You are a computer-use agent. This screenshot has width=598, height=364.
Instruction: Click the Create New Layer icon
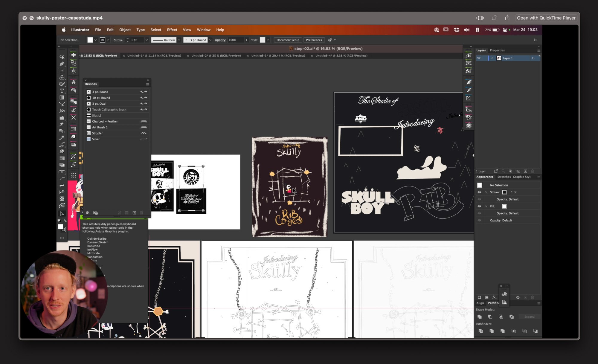tap(525, 171)
